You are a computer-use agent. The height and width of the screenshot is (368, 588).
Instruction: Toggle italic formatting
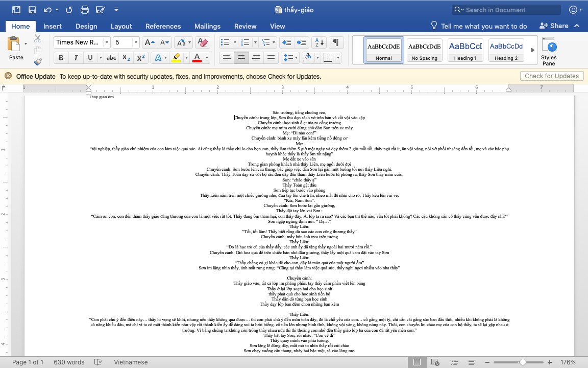76,58
